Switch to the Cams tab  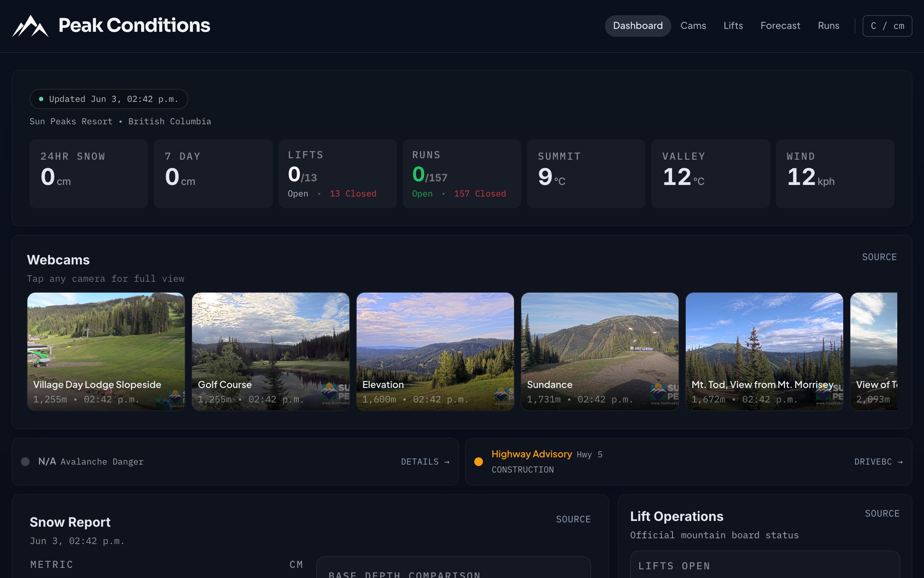pyautogui.click(x=693, y=26)
